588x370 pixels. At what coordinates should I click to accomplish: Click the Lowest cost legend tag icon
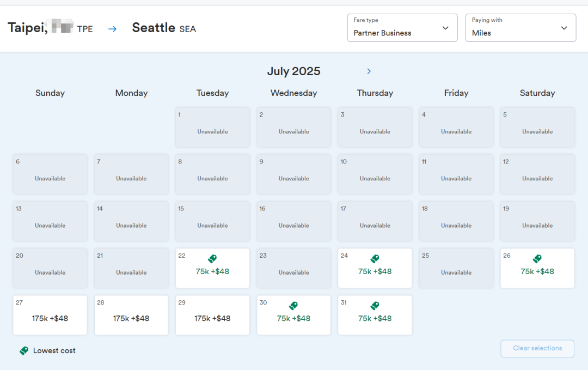click(24, 351)
